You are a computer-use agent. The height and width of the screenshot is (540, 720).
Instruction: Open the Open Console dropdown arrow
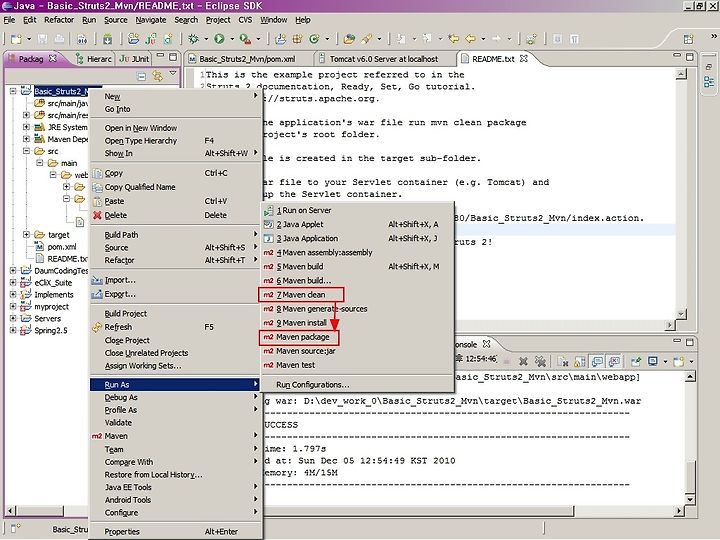(691, 362)
